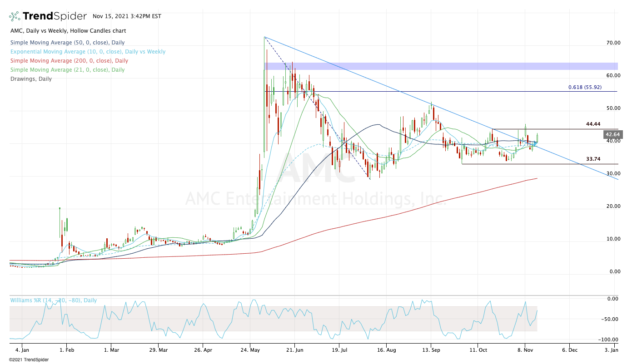The image size is (632, 364).
Task: Click the 19. Jul date axis label
Action: 340,350
